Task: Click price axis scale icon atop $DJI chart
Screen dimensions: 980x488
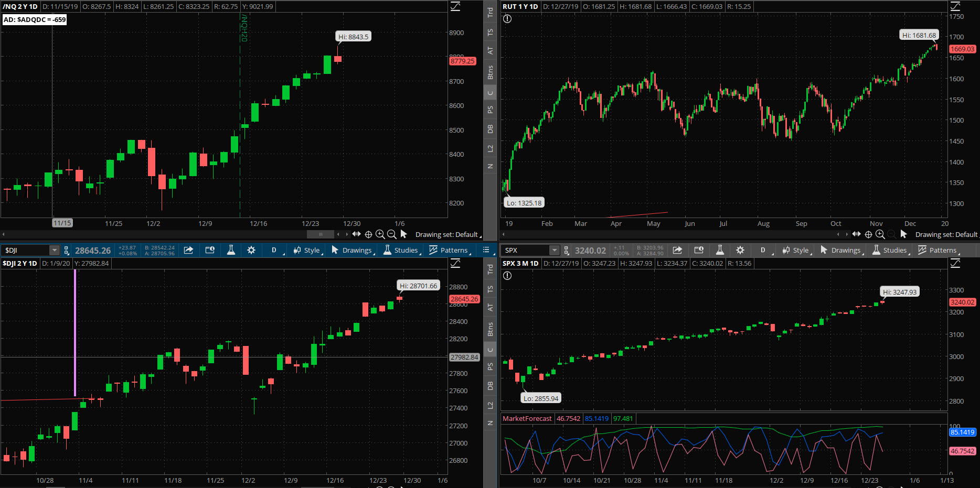Action: click(455, 263)
